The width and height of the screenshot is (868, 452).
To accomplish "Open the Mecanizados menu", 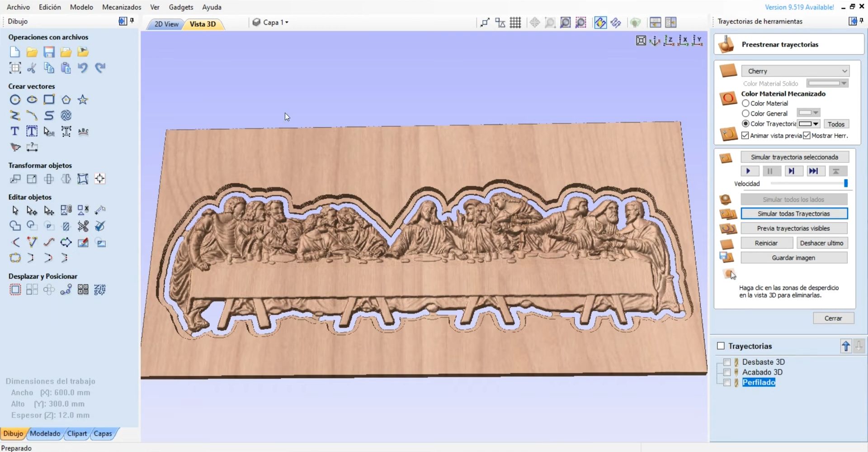I will (121, 7).
